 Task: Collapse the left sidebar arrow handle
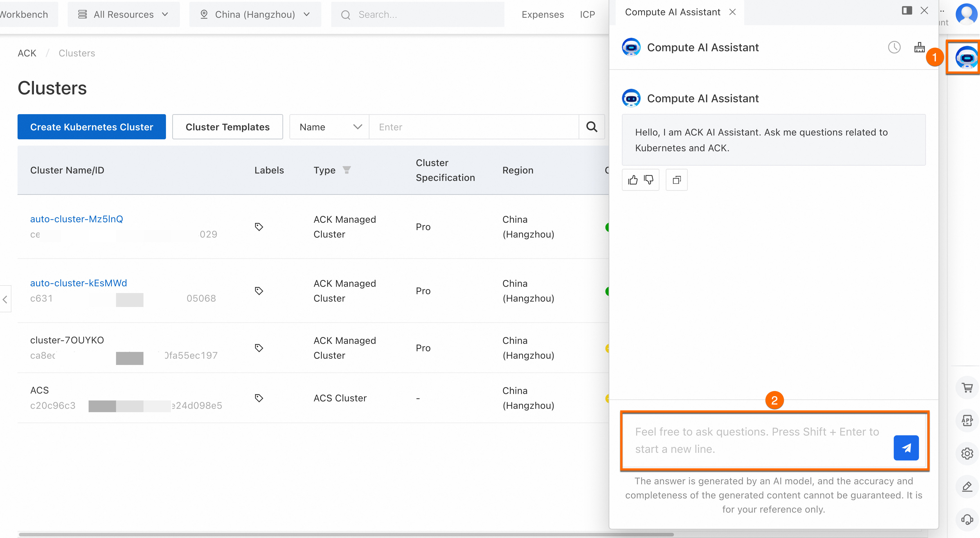pos(5,299)
